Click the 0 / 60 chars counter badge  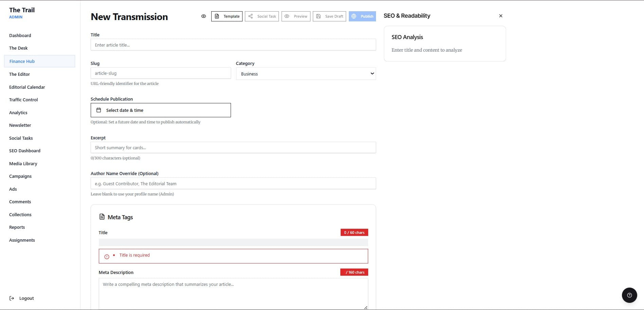354,232
